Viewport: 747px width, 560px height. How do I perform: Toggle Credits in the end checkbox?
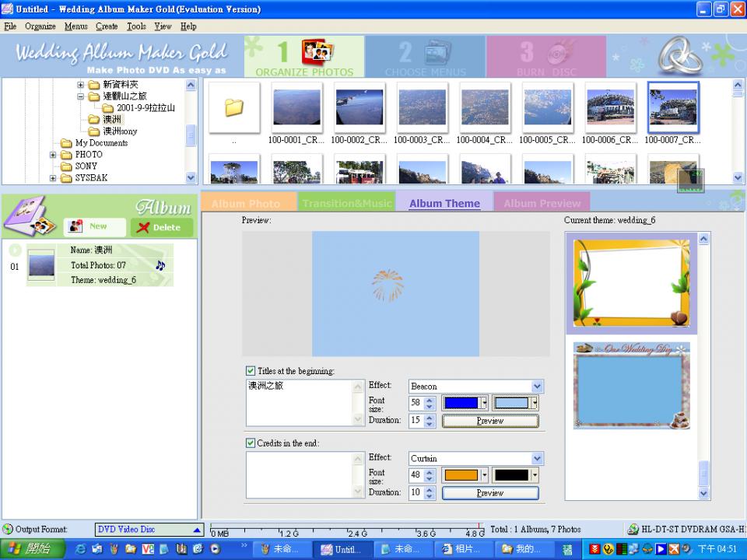251,443
